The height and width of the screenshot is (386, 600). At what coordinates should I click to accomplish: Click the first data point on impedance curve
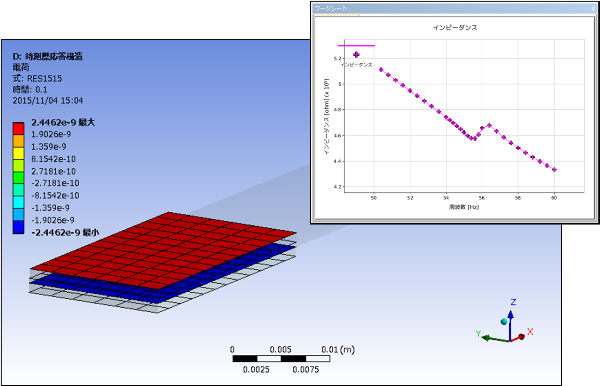pyautogui.click(x=381, y=69)
